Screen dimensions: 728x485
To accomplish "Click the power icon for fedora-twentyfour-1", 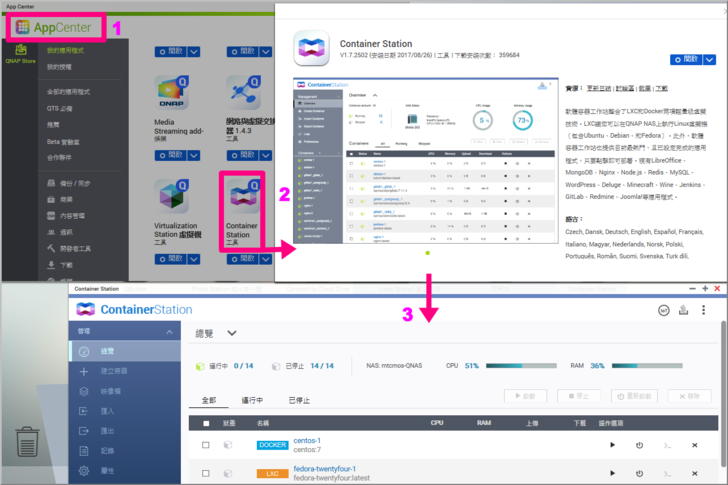I will 639,474.
